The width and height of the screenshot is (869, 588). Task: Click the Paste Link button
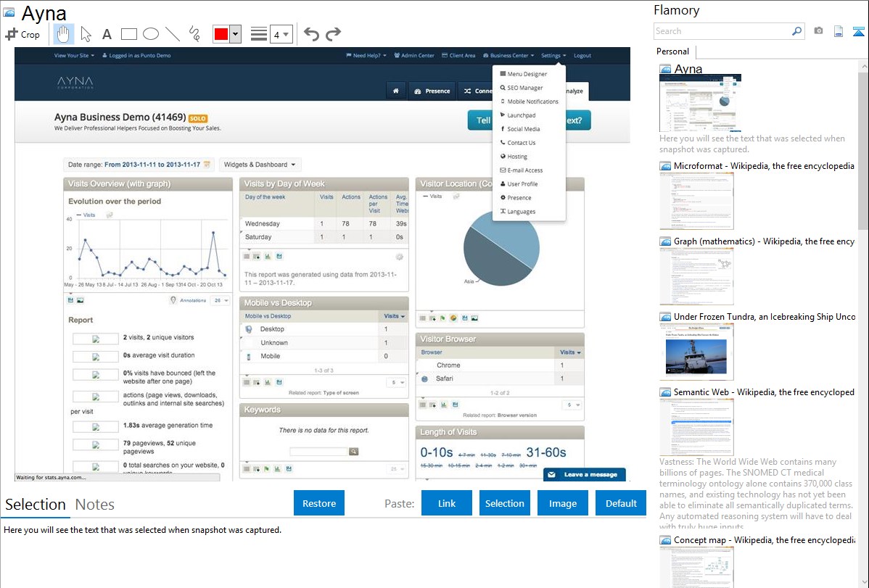click(447, 503)
